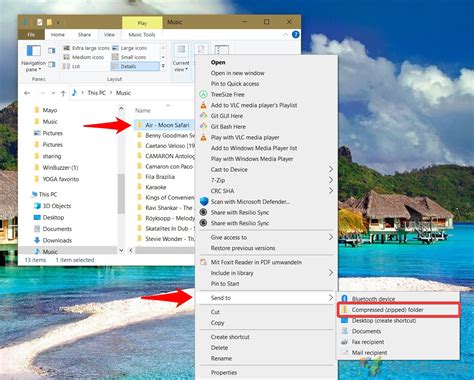
Task: Go back with the left arrow
Action: point(27,93)
